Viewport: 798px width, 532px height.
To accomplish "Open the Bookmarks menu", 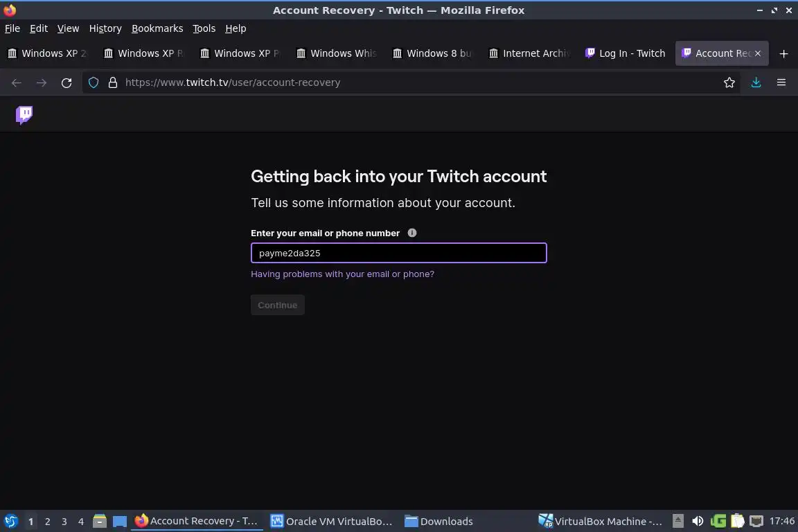I will click(x=157, y=28).
